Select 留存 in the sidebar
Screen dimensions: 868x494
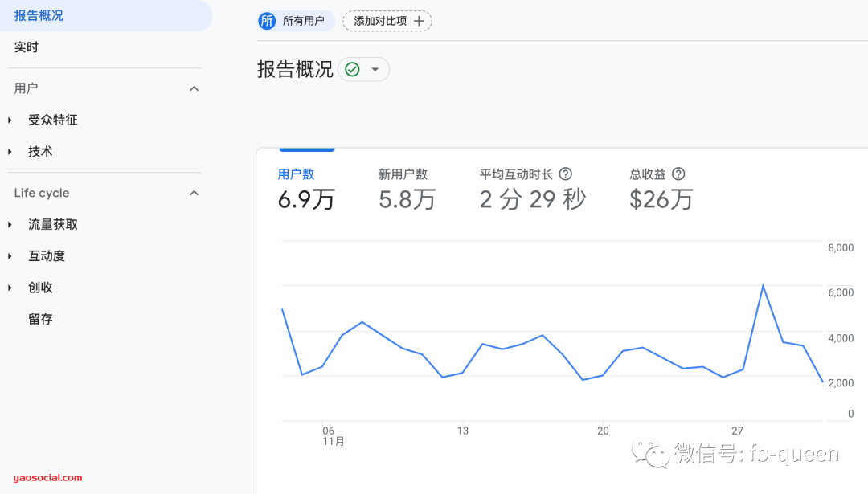coord(40,319)
